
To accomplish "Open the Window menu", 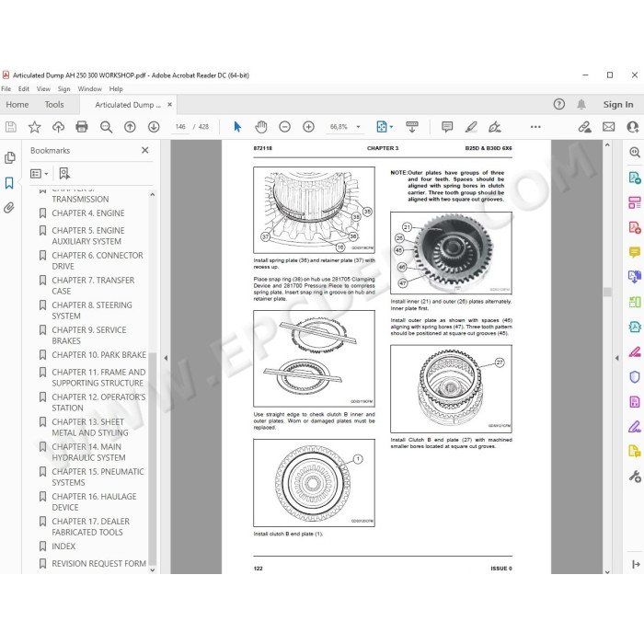I will pyautogui.click(x=89, y=88).
